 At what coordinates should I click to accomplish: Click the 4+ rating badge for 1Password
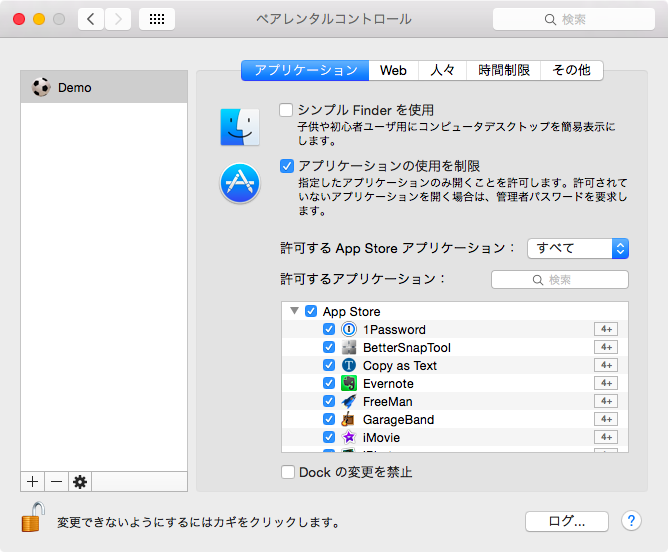point(606,329)
